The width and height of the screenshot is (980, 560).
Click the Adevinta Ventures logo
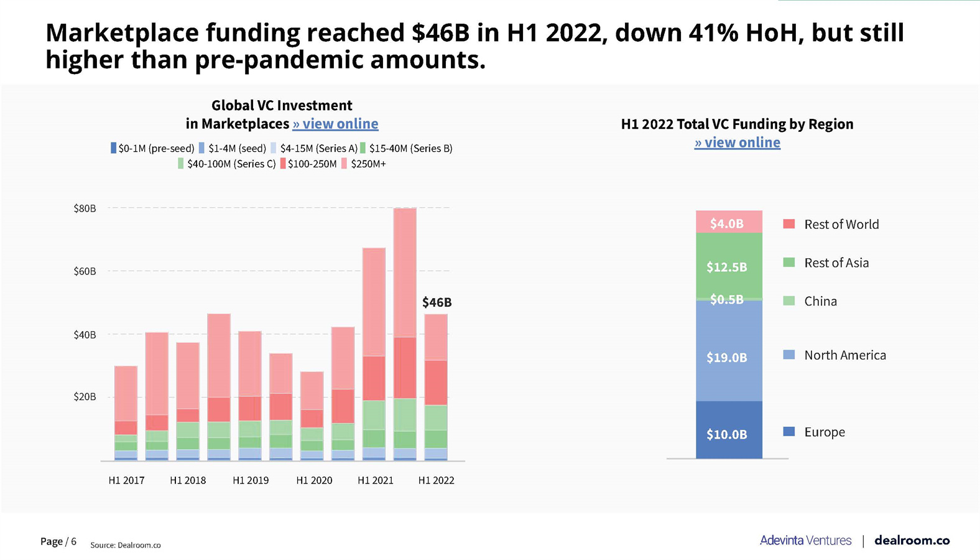pyautogui.click(x=805, y=540)
